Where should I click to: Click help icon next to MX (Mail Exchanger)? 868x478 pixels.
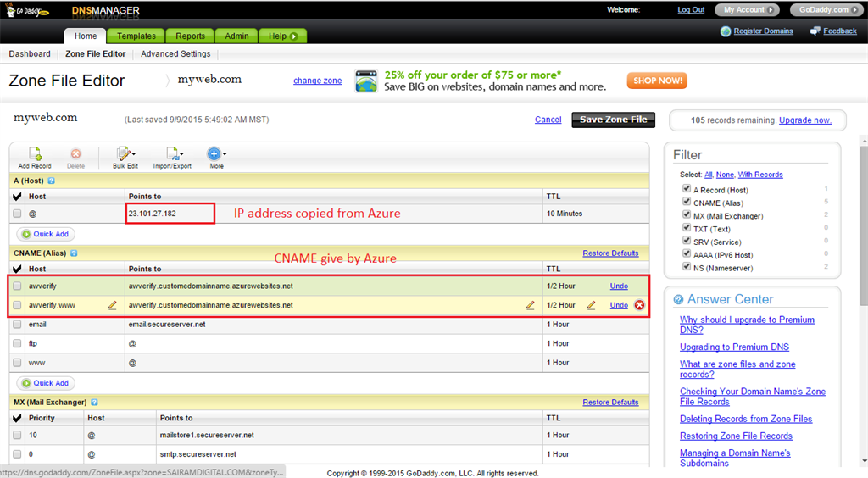[x=94, y=403]
